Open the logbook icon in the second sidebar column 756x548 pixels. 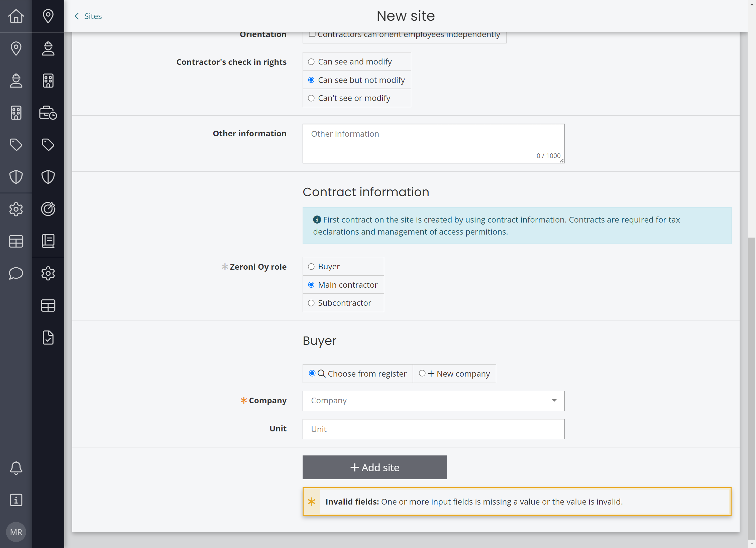pos(48,241)
